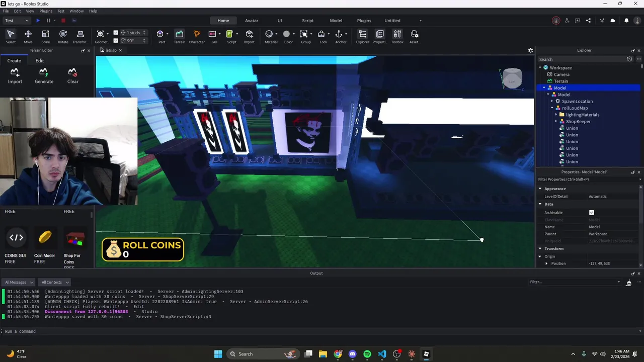Toggle the Archivable property checkbox
644x362 pixels.
(592, 213)
